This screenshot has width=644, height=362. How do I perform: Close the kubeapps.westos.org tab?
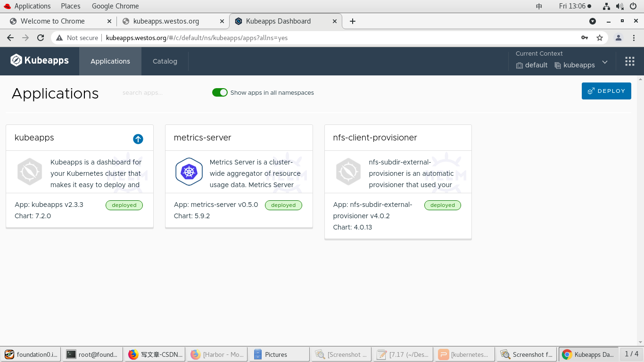click(222, 21)
